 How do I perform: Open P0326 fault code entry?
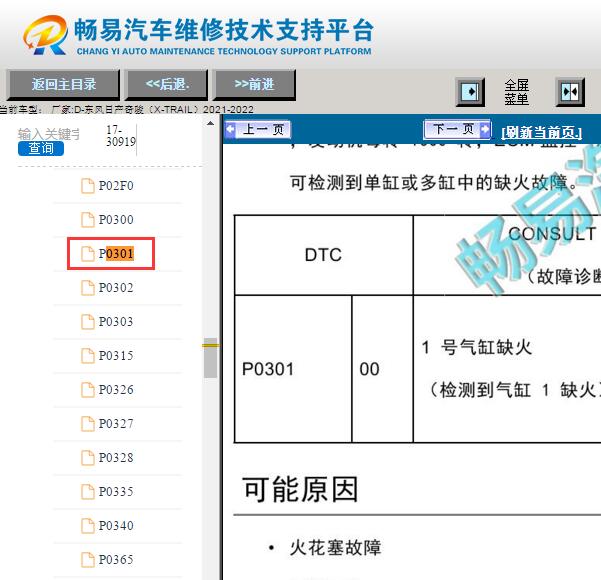coord(116,390)
